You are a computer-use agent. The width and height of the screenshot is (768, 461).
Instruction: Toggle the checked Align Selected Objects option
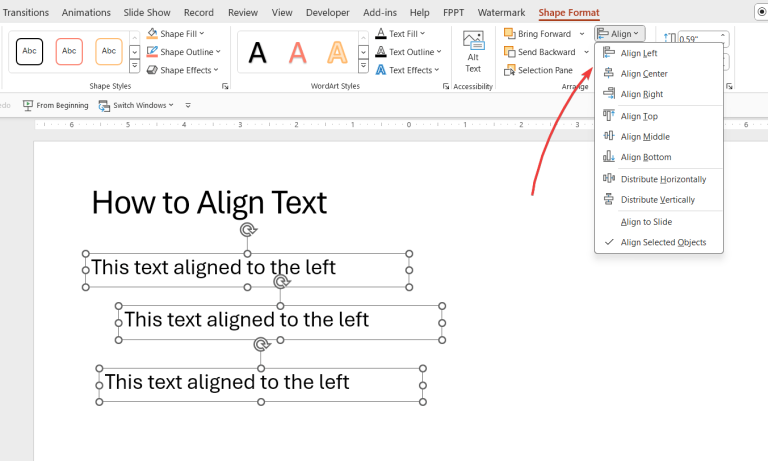pyautogui.click(x=662, y=242)
